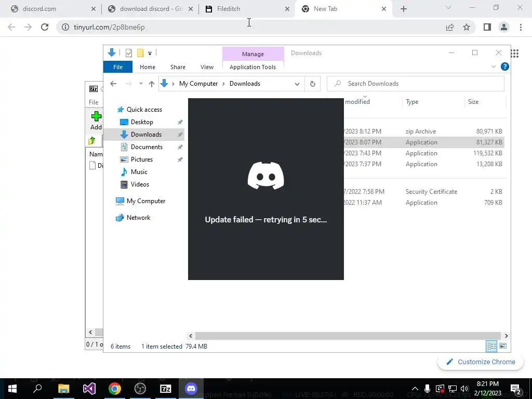Show hidden system tray icons
The width and height of the screenshot is (532, 399).
(x=415, y=389)
